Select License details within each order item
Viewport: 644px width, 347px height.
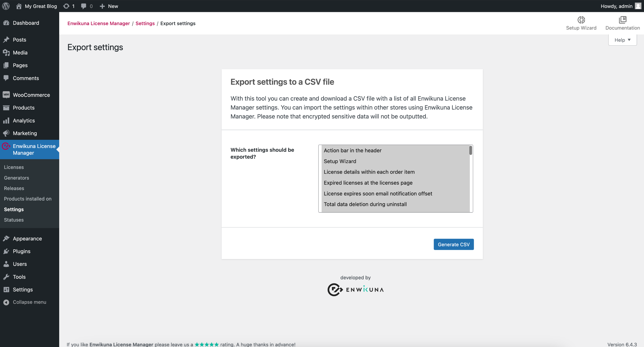395,172
